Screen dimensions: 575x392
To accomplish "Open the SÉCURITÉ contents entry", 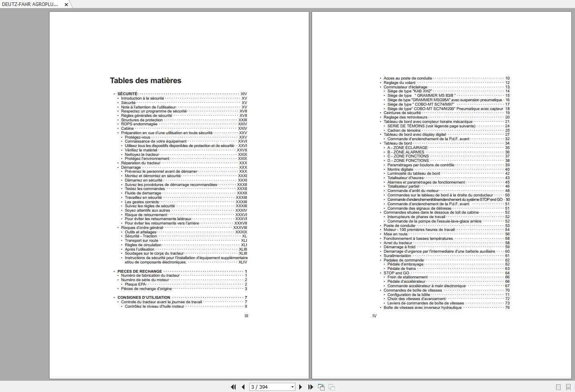I will point(127,94).
